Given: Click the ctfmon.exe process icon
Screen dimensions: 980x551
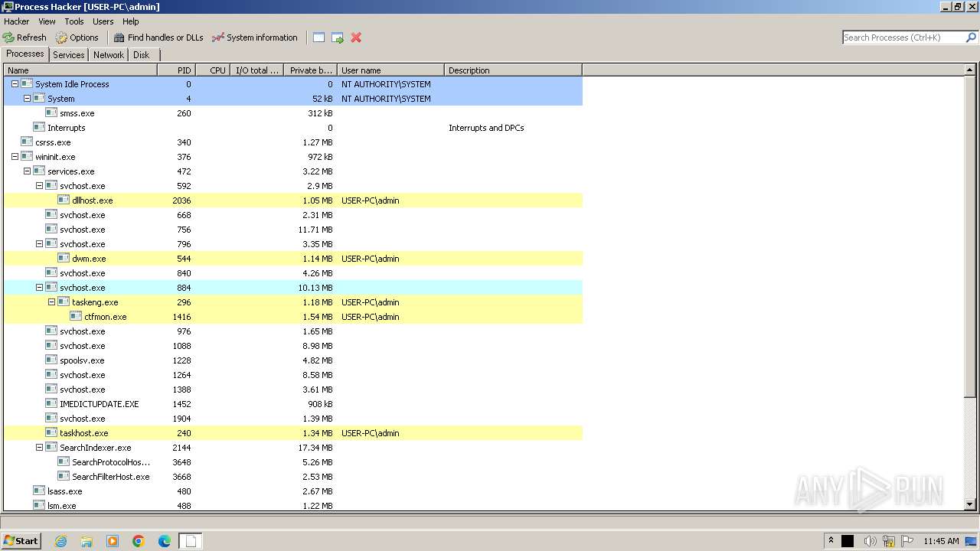Looking at the screenshot, I should pos(76,317).
